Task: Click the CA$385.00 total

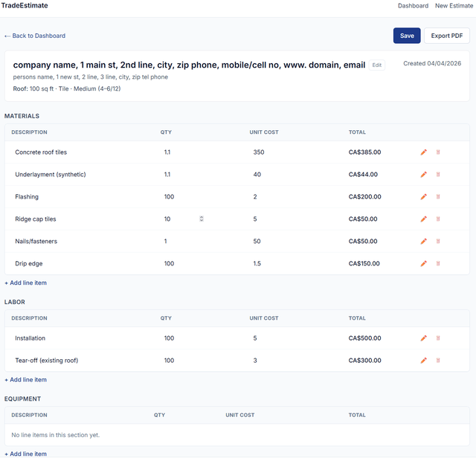Action: click(364, 152)
